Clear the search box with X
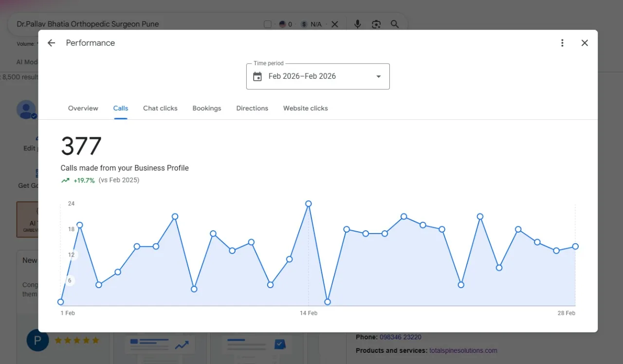This screenshot has width=623, height=364. pyautogui.click(x=335, y=24)
